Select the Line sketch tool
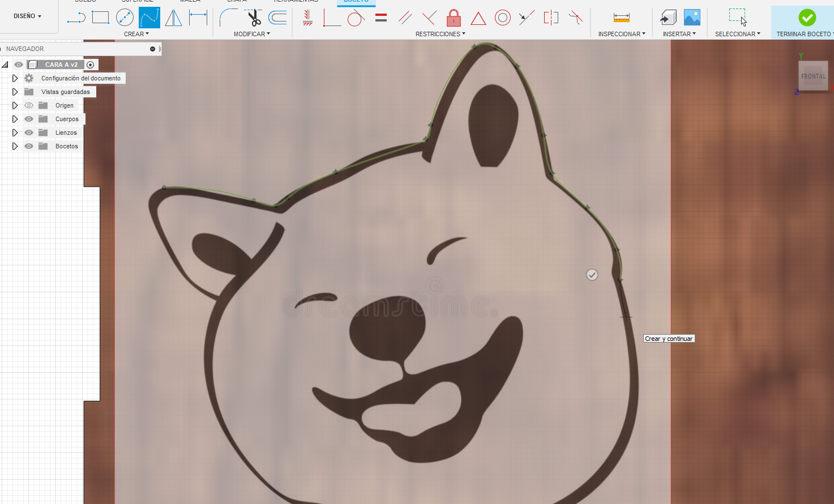Screen dimensions: 834x504 pos(76,18)
